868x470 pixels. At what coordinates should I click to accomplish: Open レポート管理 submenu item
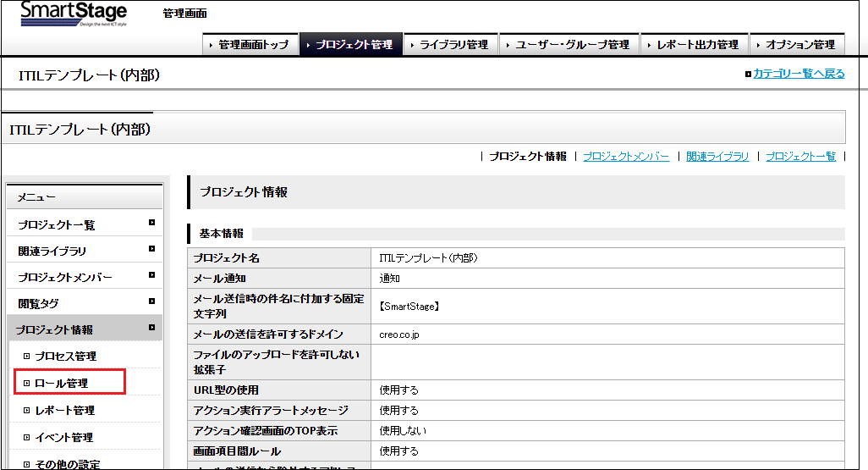(x=65, y=410)
